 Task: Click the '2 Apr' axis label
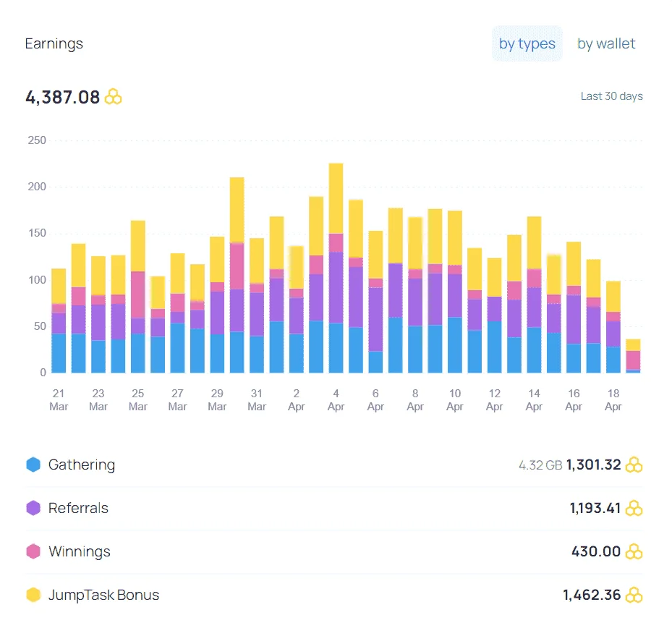[x=296, y=400]
